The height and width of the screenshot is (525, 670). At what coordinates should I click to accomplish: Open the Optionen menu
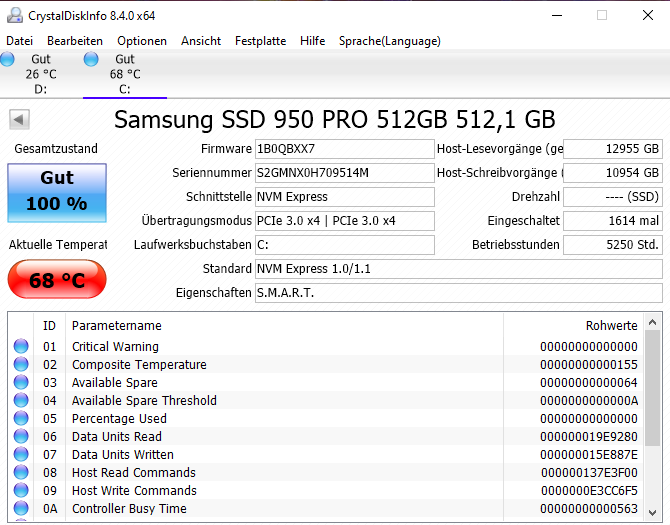point(142,41)
